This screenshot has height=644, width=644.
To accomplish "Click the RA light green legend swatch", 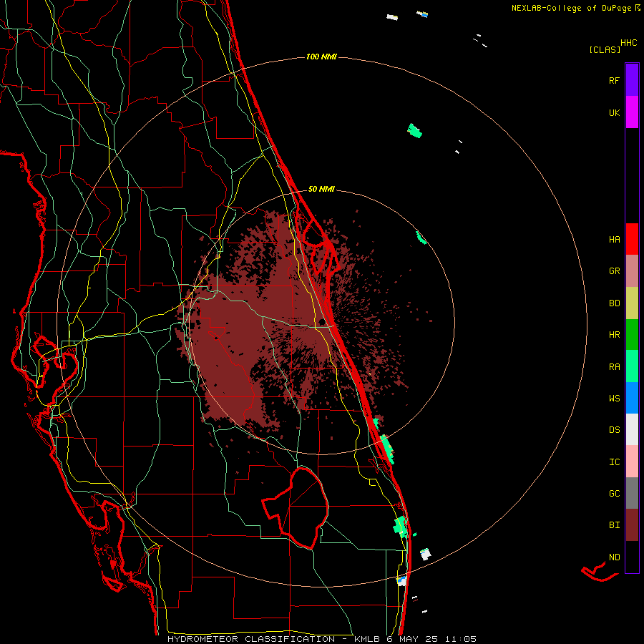I will click(x=632, y=366).
